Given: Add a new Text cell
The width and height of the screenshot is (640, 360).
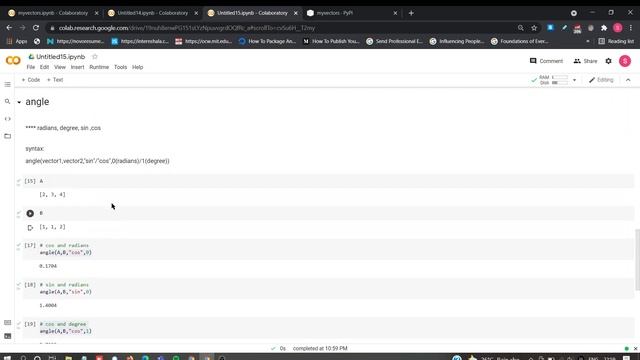Looking at the screenshot, I should point(55,80).
